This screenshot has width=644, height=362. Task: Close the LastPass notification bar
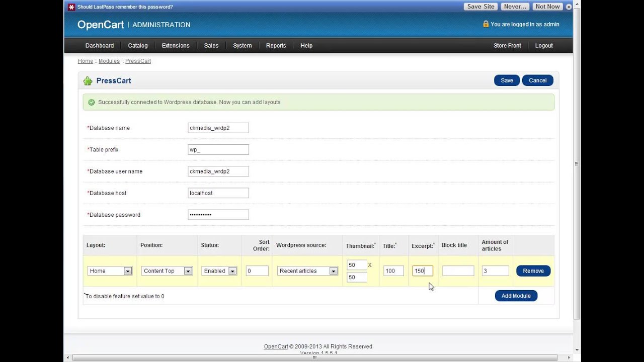569,7
